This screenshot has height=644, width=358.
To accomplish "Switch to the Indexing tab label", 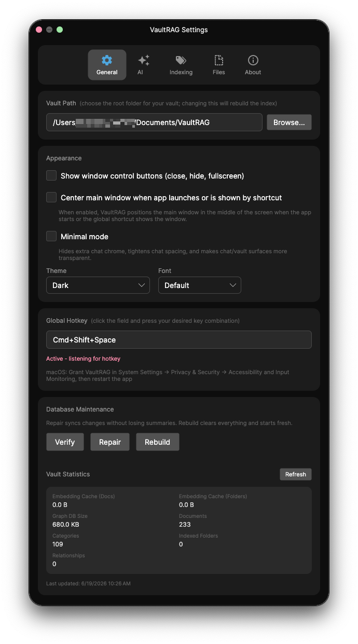I will point(181,72).
